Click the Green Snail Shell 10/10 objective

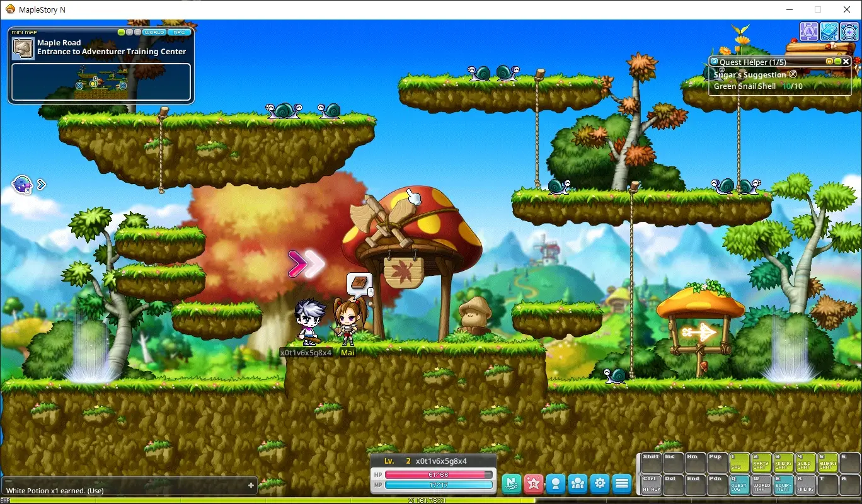(758, 86)
